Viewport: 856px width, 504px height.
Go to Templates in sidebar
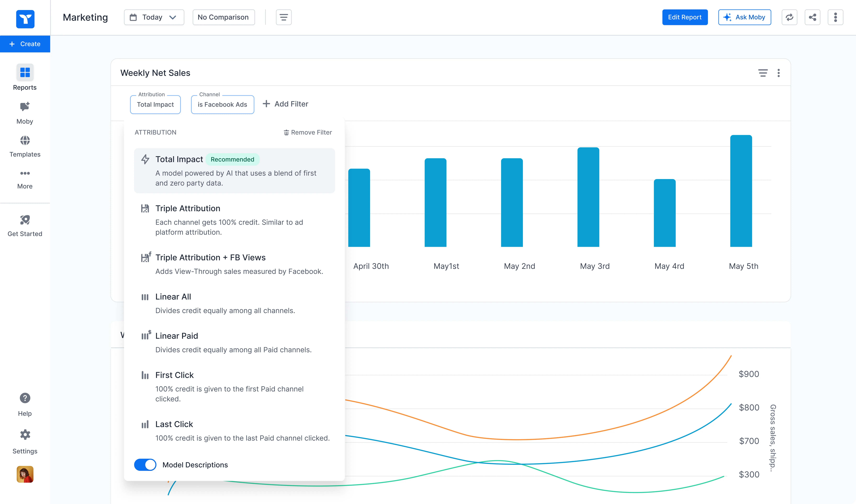click(25, 146)
